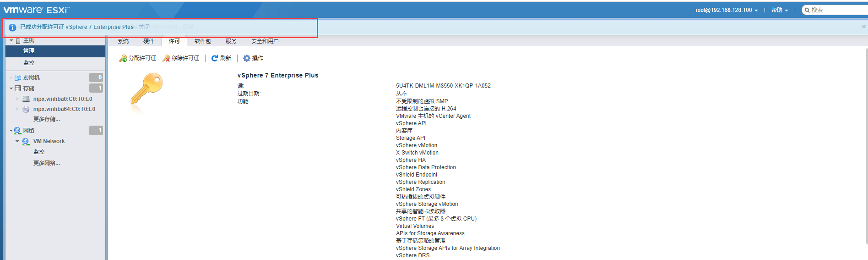This screenshot has height=260, width=868.
Task: Open Storage in navigator
Action: [29, 89]
